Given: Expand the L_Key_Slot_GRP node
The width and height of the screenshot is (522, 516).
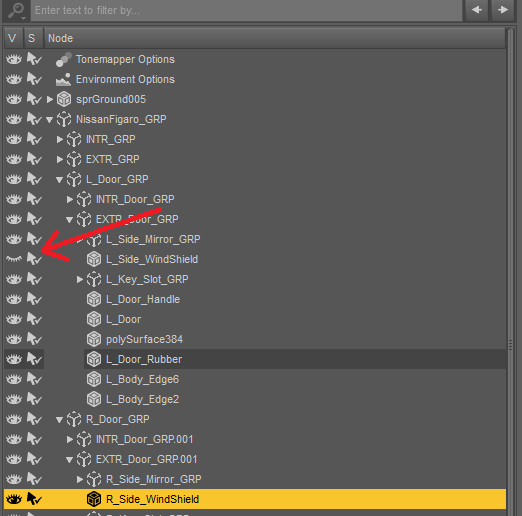Looking at the screenshot, I should tap(80, 279).
